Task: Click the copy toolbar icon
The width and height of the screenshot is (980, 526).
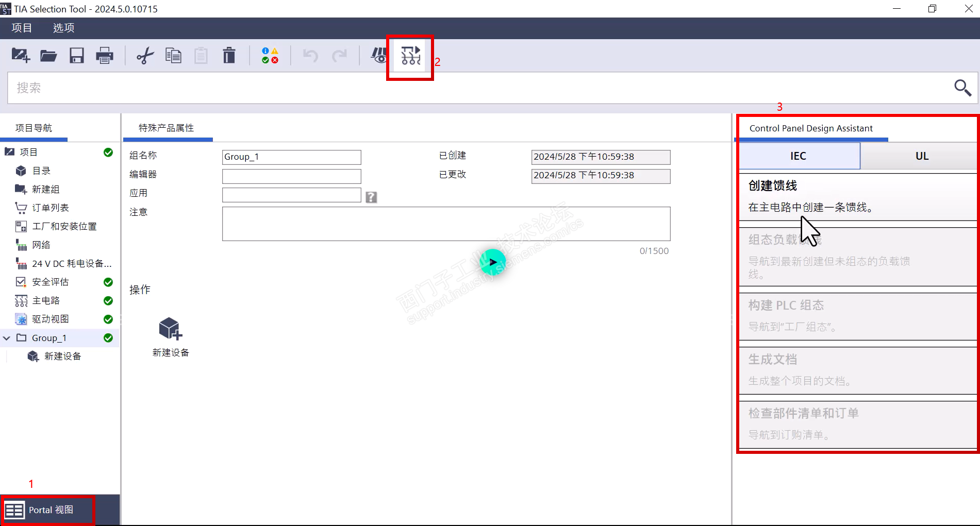Action: tap(173, 55)
